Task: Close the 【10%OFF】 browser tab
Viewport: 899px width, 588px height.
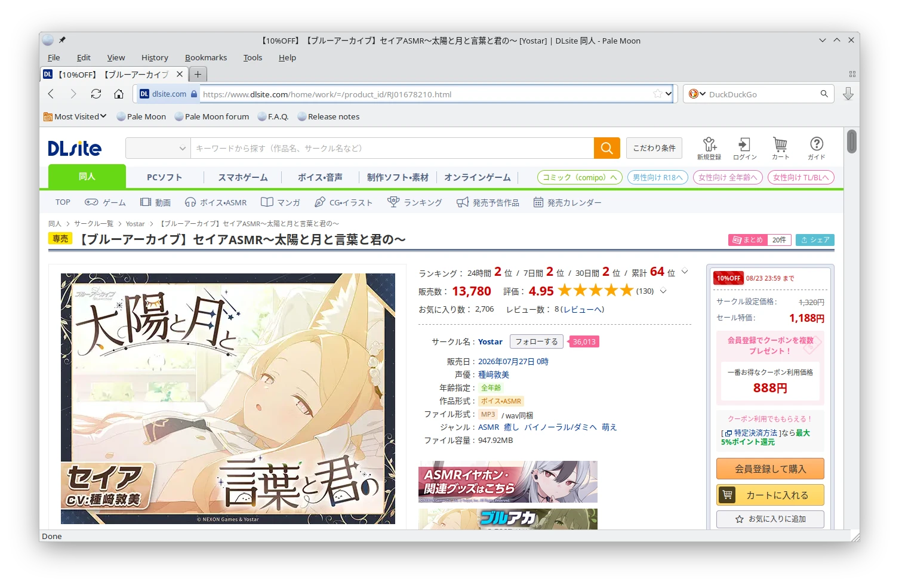Action: click(180, 74)
